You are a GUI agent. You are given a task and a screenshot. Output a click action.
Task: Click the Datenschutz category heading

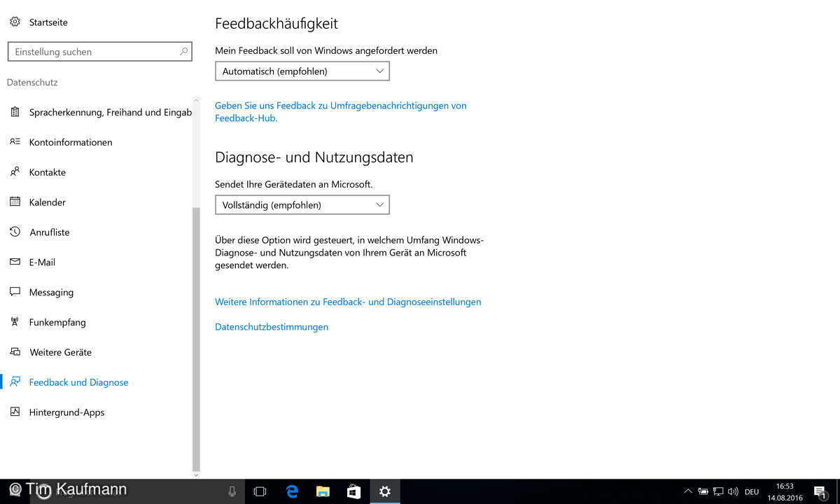pyautogui.click(x=32, y=83)
